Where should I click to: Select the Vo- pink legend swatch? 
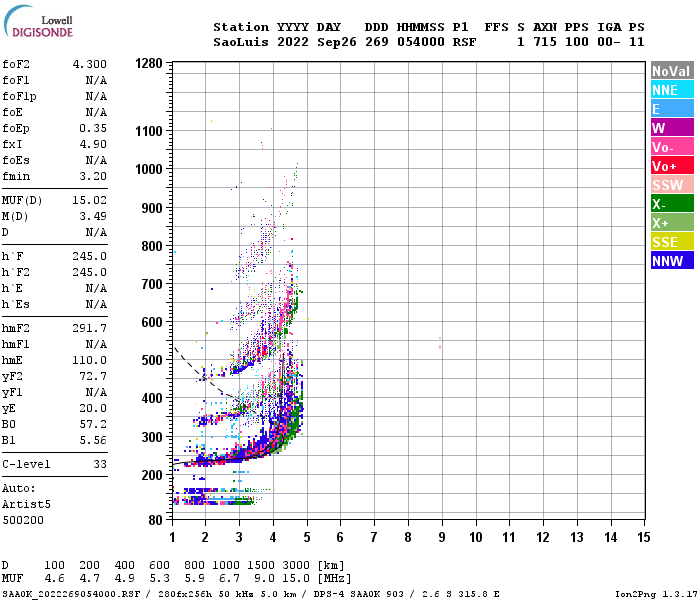coord(672,147)
